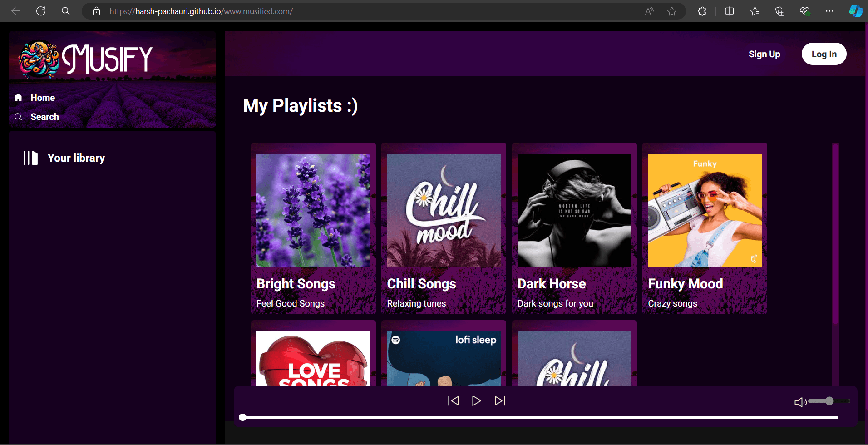Open Love Songs heart cover
Image resolution: width=868 pixels, height=445 pixels.
[313, 358]
